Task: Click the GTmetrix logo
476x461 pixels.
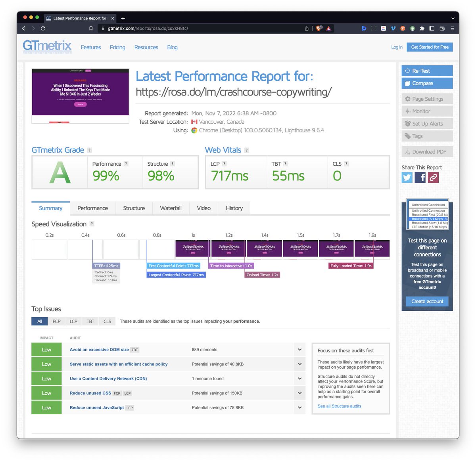Action: click(47, 46)
